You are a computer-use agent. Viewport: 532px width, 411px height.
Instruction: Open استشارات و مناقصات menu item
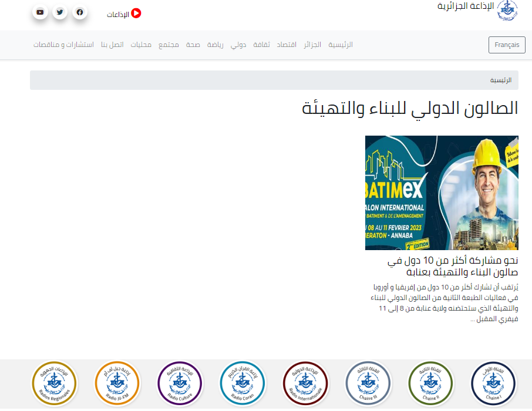click(x=63, y=45)
